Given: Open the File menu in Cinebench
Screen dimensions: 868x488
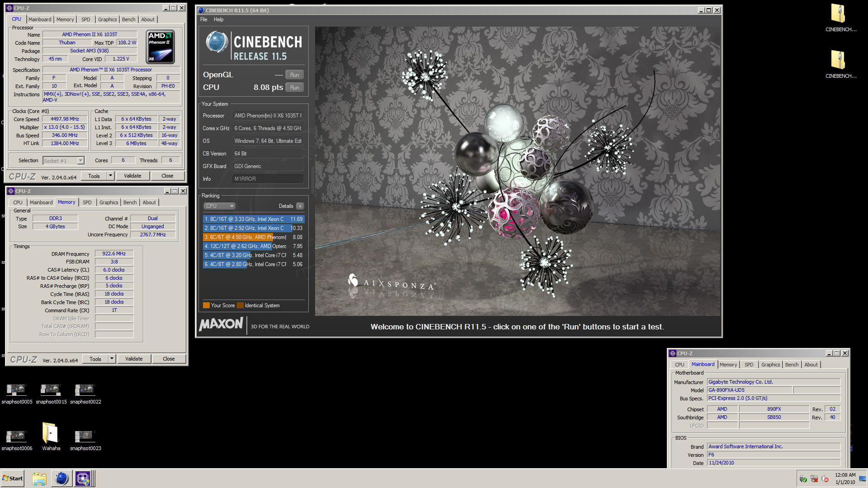Looking at the screenshot, I should (x=204, y=19).
